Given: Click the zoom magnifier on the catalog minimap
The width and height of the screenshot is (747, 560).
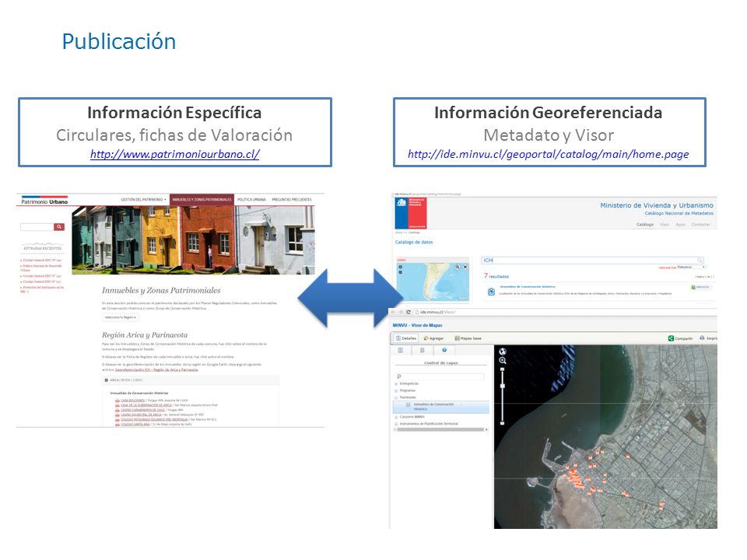Looking at the screenshot, I should point(458,267).
